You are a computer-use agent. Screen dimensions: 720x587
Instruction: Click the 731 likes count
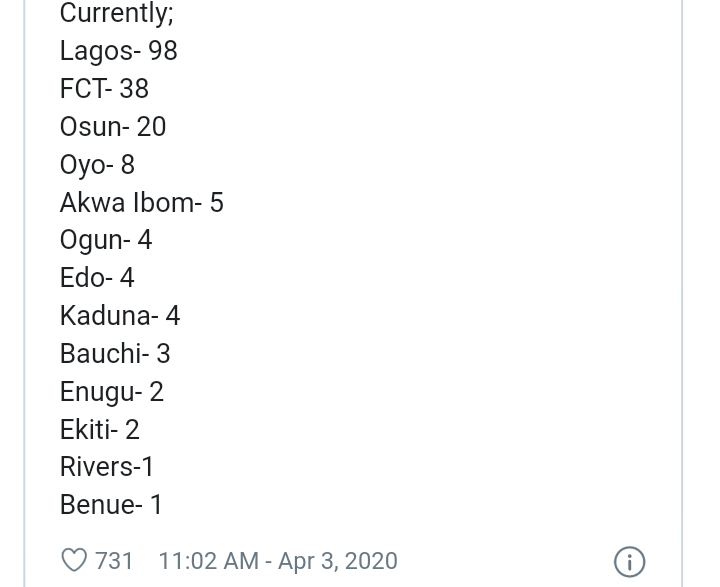point(114,561)
